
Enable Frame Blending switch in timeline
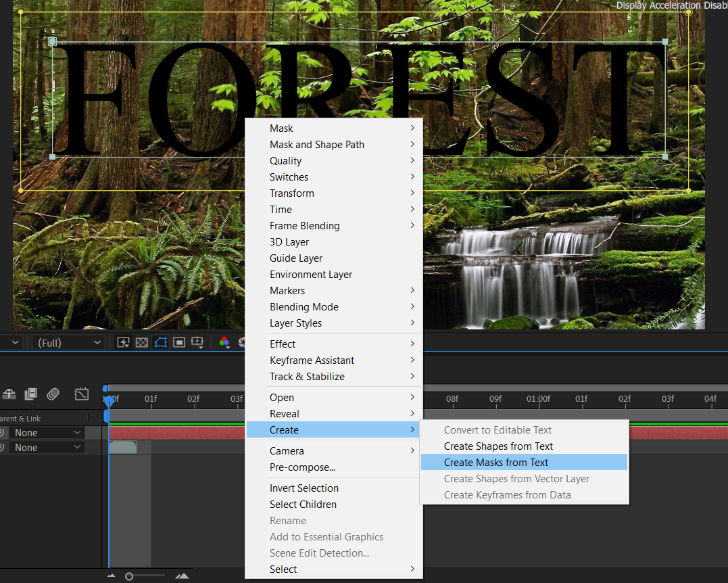click(30, 394)
